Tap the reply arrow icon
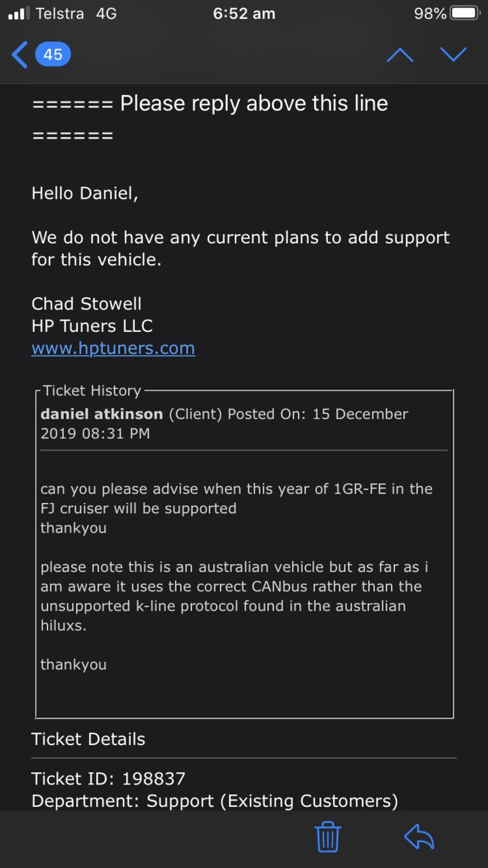Screen dimensions: 488x868 (419, 837)
